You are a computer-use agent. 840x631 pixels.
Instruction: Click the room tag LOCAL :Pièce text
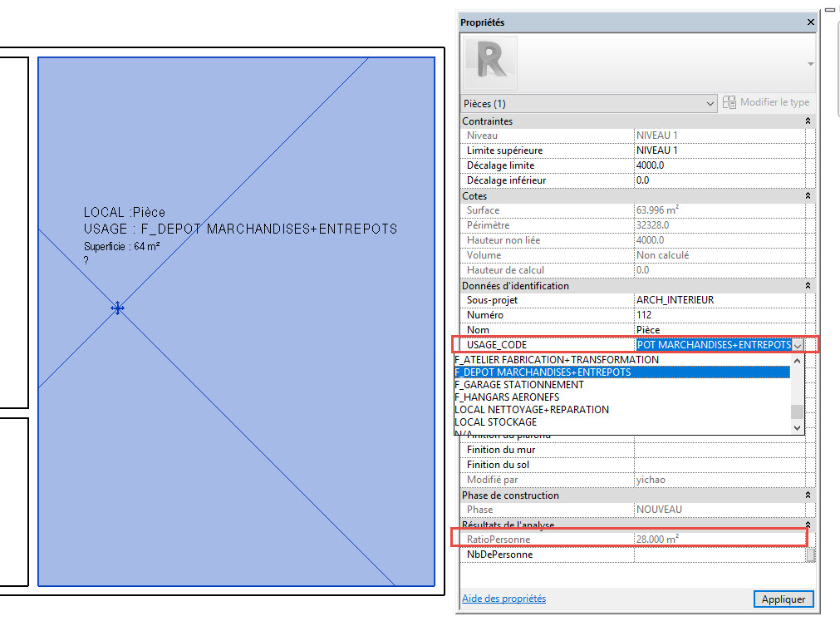coord(125,212)
